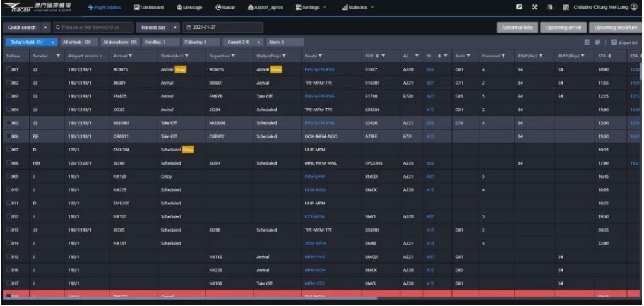This screenshot has width=644, height=306.
Task: Click the keyword search input field
Action: 89,28
